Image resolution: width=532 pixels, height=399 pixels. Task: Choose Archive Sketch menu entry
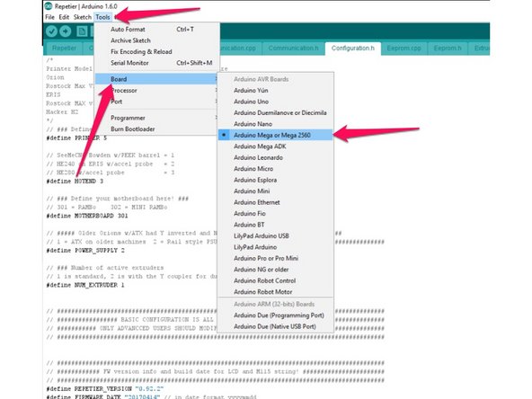[156, 40]
